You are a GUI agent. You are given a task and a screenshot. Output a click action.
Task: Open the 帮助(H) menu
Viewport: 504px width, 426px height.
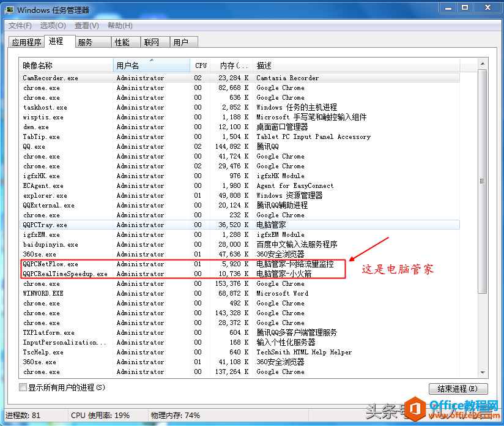[120, 26]
